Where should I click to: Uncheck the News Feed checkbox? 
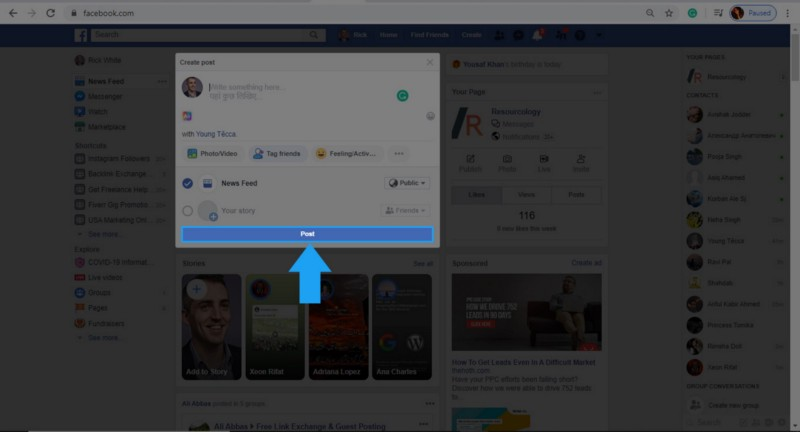click(x=187, y=183)
